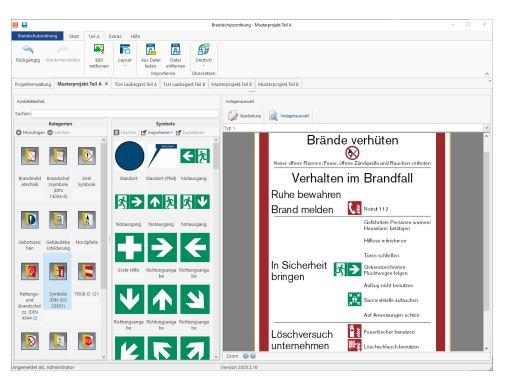Switch to the Extras ribbon tab
This screenshot has width=508, height=381.
(115, 36)
